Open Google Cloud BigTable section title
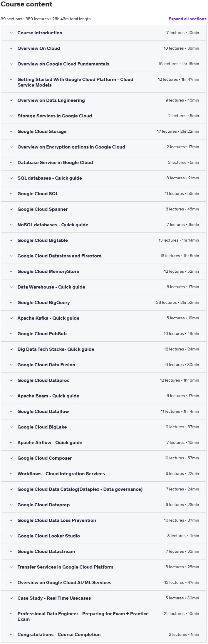Screen dimensions: 208x644 [x=43, y=240]
